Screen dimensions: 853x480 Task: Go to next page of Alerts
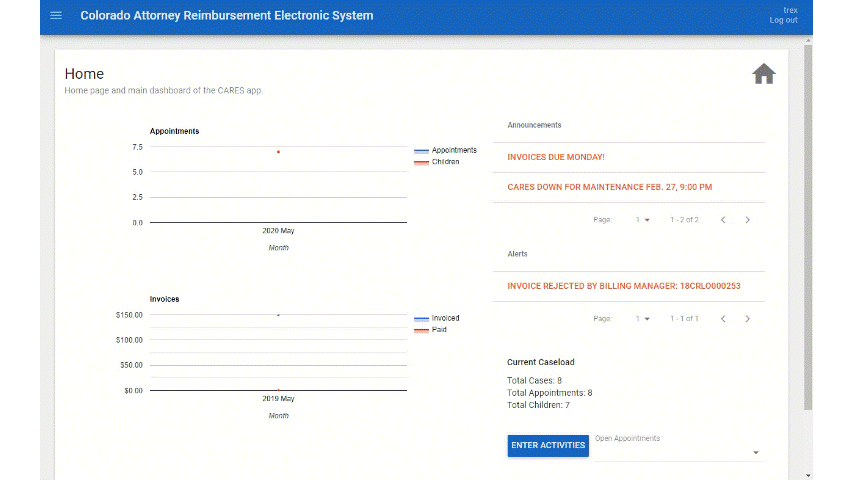[x=747, y=319]
